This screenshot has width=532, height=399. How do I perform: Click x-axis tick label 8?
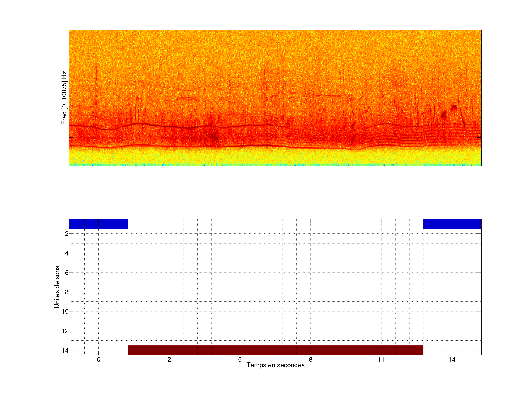[x=311, y=359]
